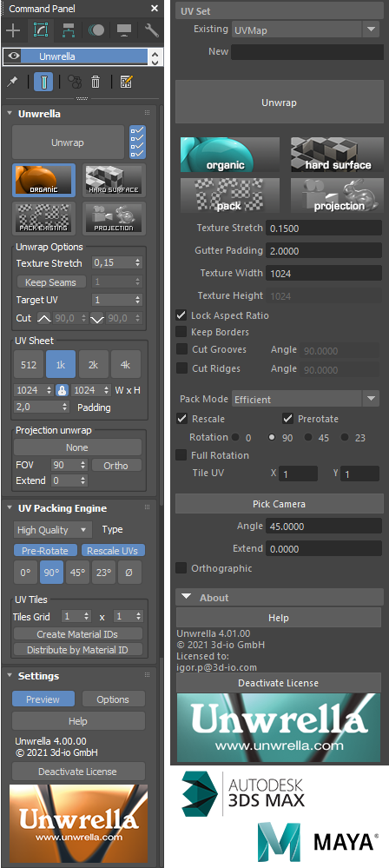Select PROJECTION mode in 3ds Max panel
Viewport: 389px width, 868px height.
click(x=114, y=217)
